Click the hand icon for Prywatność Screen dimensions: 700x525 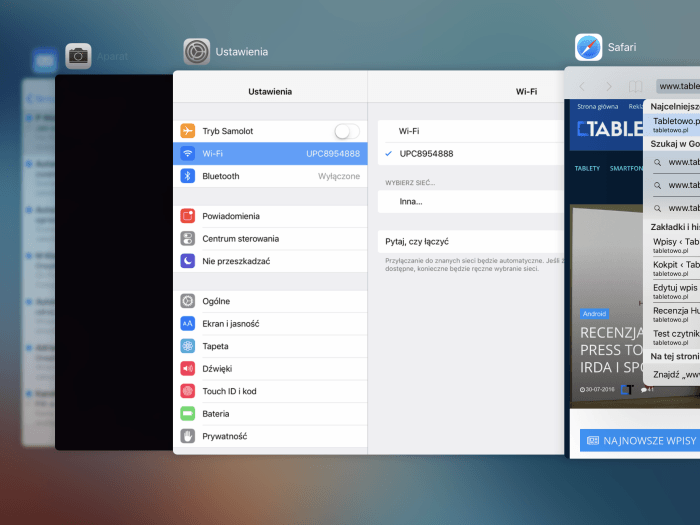[188, 436]
